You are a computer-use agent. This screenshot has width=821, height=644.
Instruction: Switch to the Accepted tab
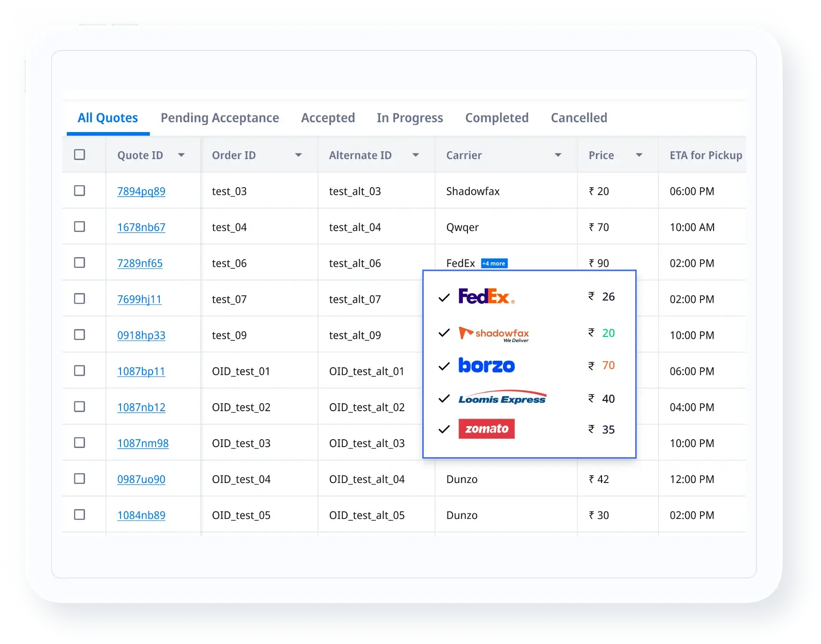328,118
